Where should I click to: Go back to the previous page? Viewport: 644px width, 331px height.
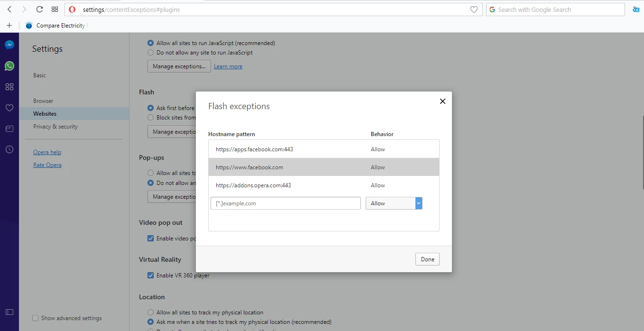9,9
